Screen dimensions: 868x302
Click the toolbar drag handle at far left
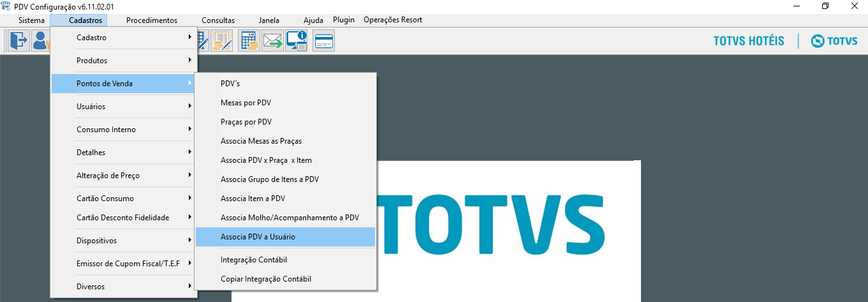click(x=4, y=41)
